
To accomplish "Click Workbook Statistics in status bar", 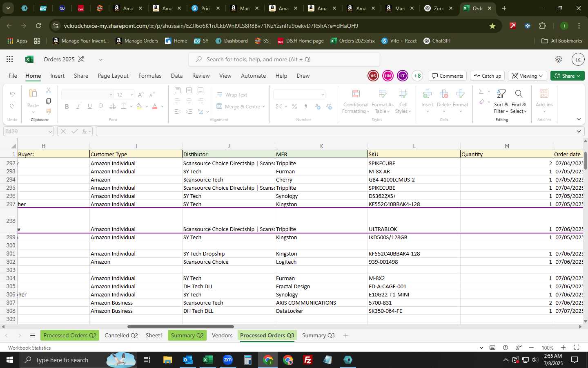I will 29,348.
